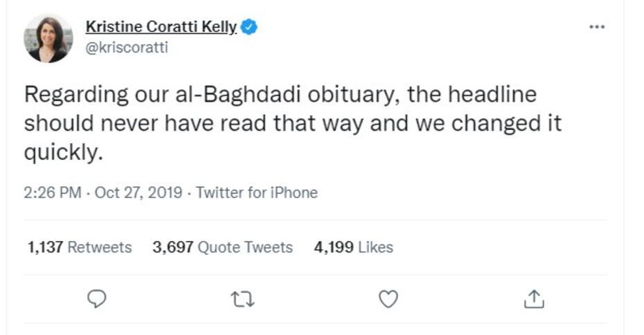Open Kristine Coratti Kelly's profile photo

point(48,39)
